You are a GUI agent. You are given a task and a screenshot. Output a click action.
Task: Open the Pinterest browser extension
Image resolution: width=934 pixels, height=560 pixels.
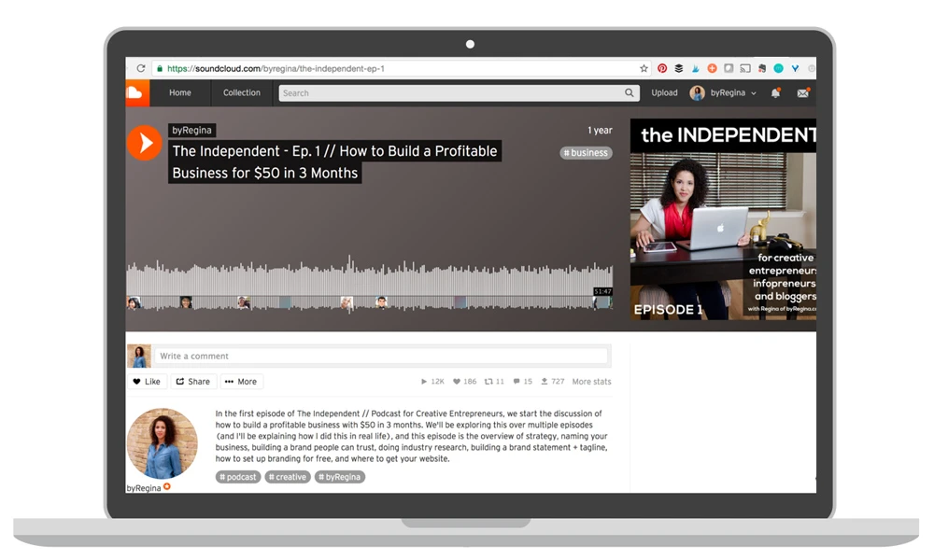point(662,68)
